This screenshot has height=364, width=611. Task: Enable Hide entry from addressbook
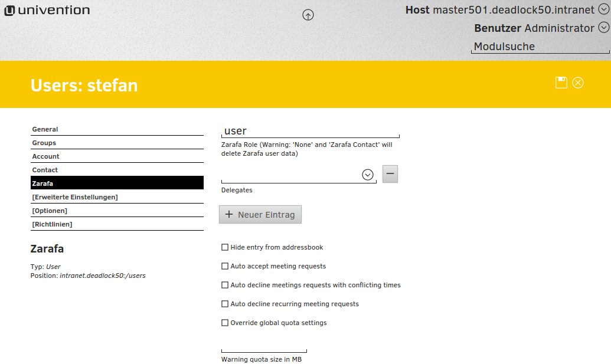coord(225,248)
